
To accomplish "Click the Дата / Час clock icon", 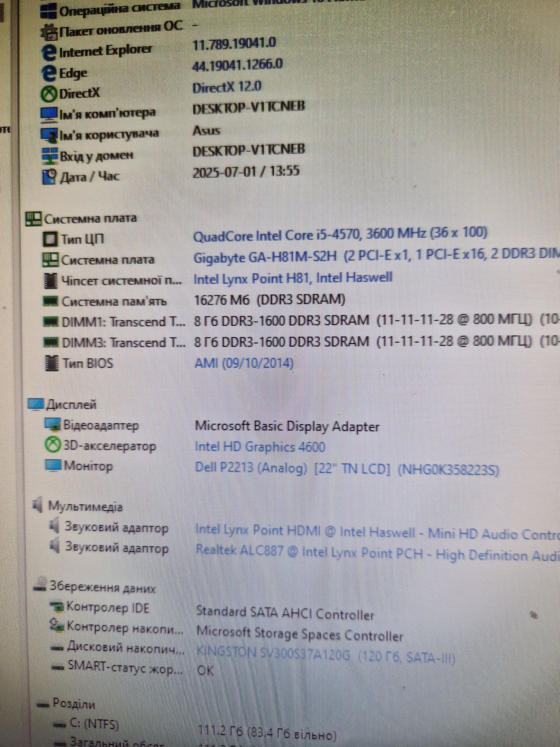I will point(50,177).
